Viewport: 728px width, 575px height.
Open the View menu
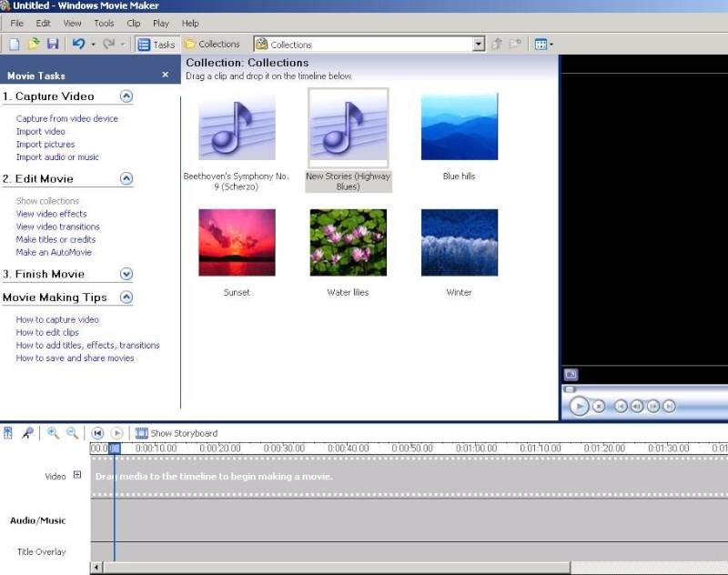(72, 24)
